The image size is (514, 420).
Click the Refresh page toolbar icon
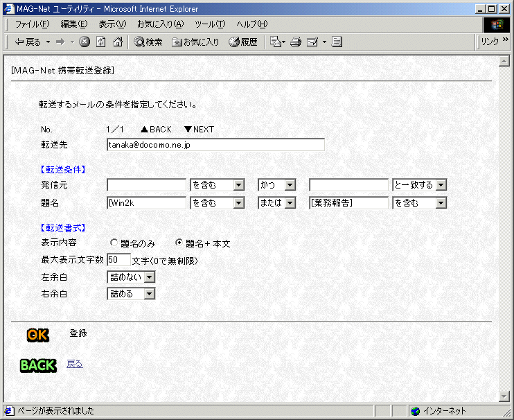(x=101, y=42)
